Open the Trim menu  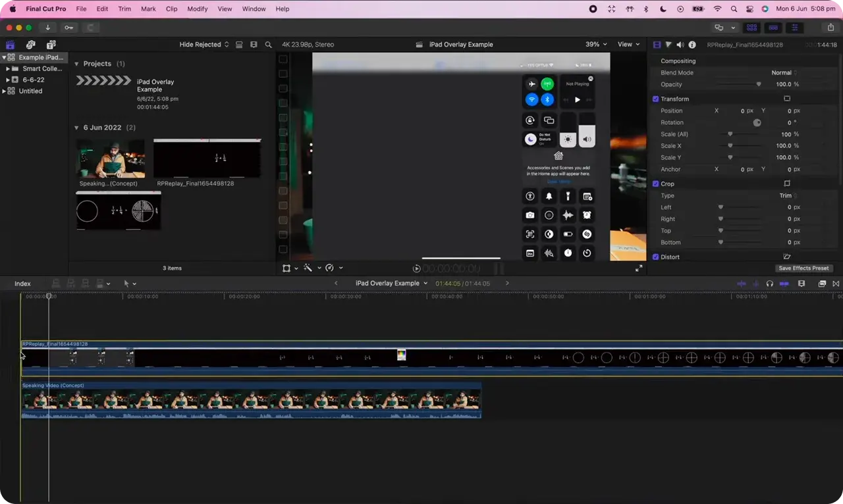(x=124, y=9)
